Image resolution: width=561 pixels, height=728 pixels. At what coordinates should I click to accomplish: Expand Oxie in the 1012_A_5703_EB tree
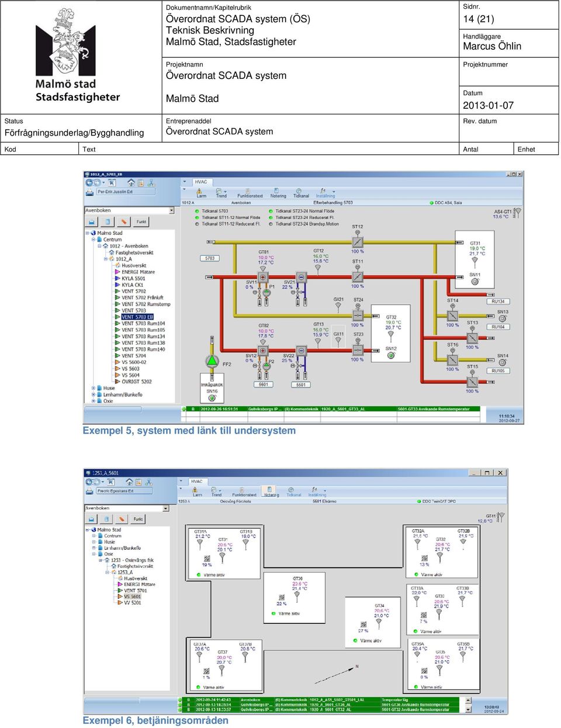93,401
